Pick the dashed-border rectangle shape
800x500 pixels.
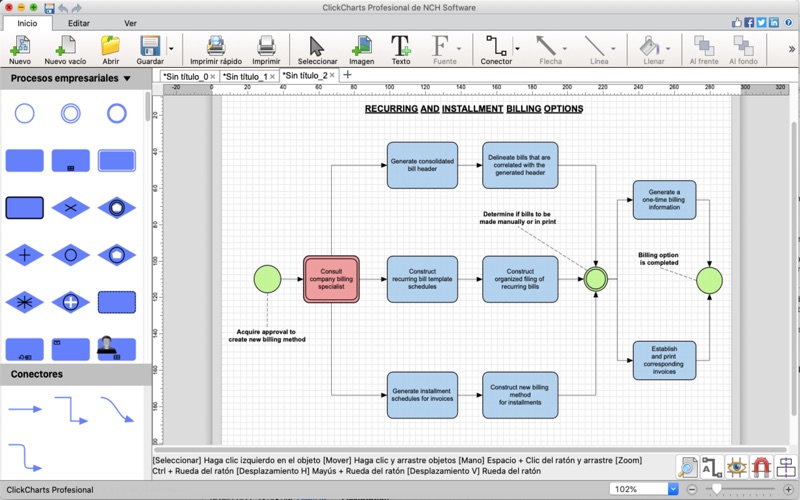coord(116,302)
